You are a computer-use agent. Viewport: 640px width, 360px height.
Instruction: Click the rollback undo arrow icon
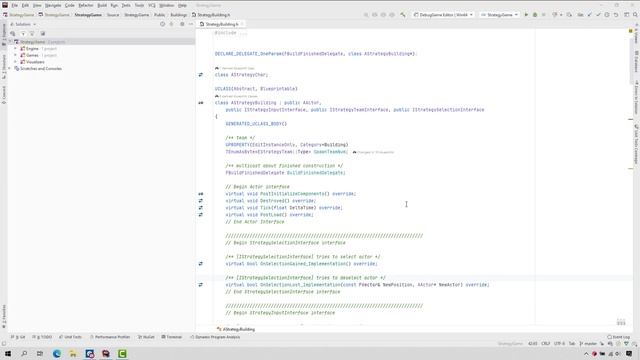[616, 15]
